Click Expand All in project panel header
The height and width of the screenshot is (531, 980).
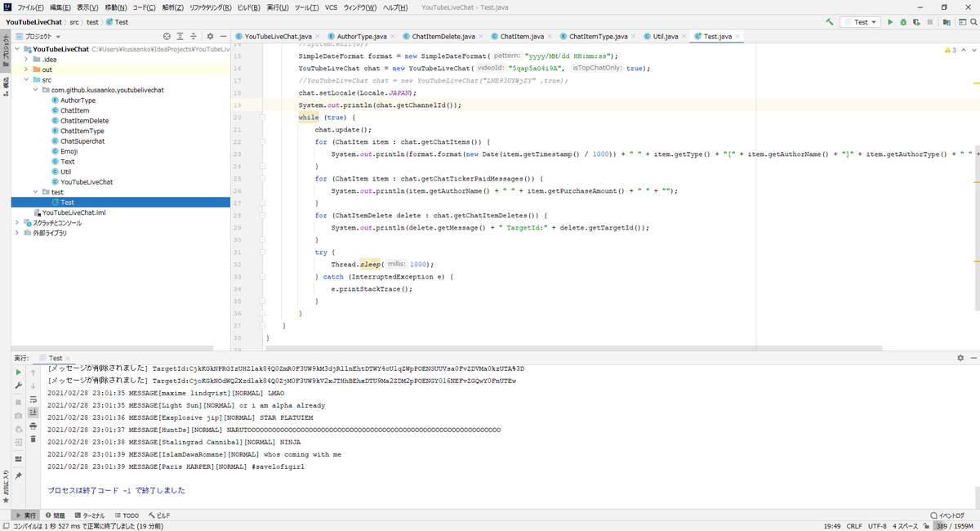click(180, 36)
